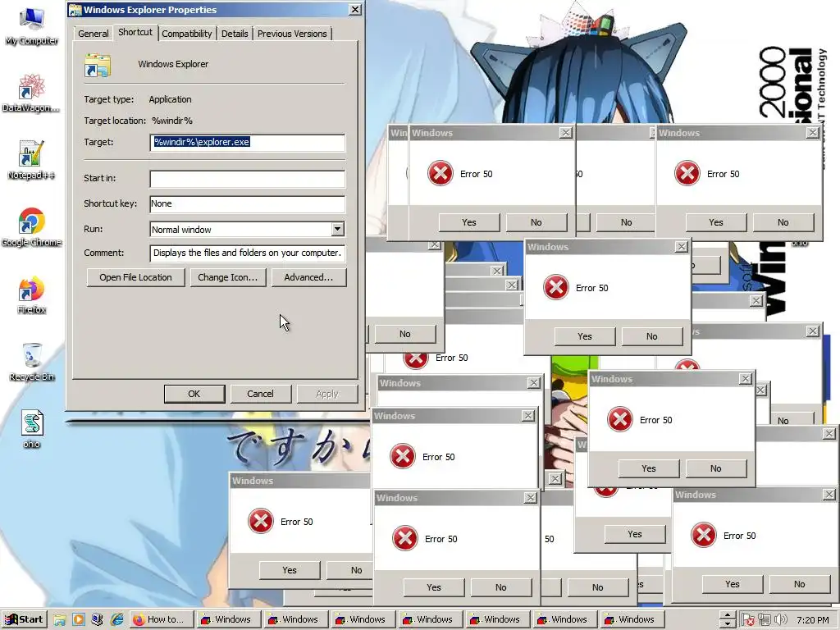Switch to the Previous Versions tab
The height and width of the screenshot is (630, 840).
click(x=292, y=34)
